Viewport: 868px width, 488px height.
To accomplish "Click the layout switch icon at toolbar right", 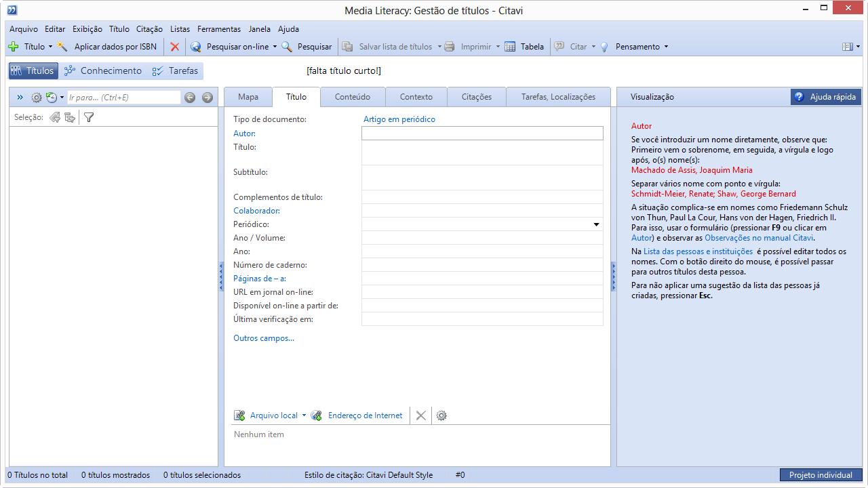I will pyautogui.click(x=848, y=47).
